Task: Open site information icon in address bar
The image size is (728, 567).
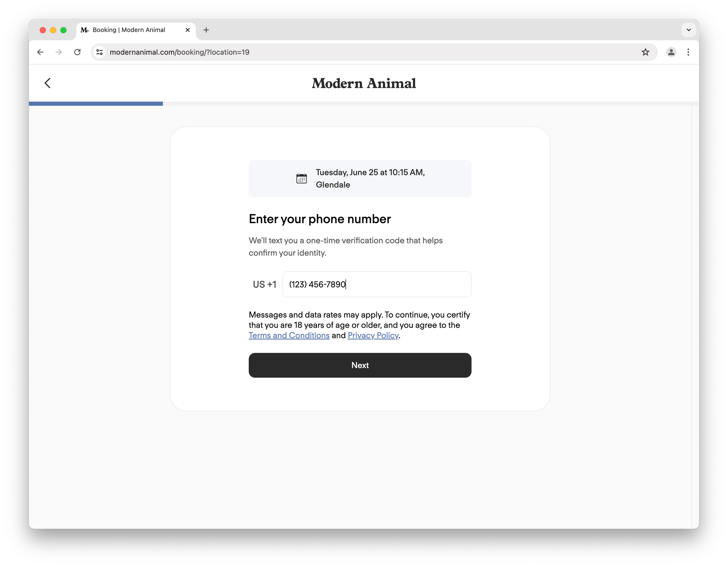Action: 99,52
